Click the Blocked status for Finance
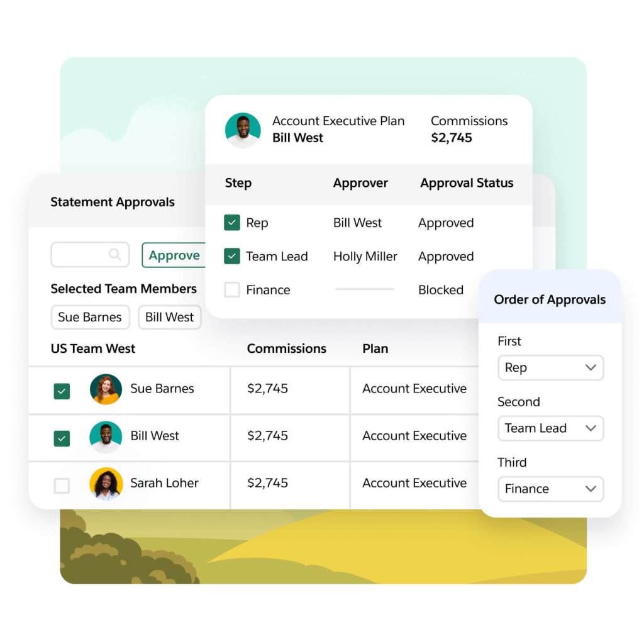644x644 pixels. (441, 290)
